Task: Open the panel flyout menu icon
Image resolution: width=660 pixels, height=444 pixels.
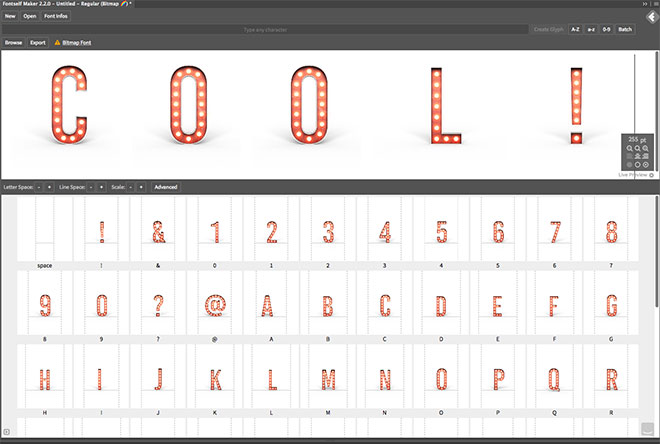Action: click(655, 4)
